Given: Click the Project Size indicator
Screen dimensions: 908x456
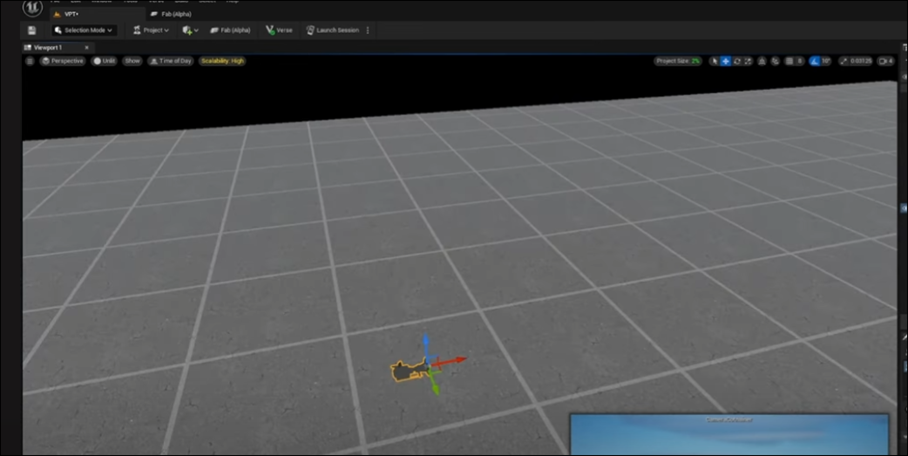Looking at the screenshot, I should (x=678, y=61).
